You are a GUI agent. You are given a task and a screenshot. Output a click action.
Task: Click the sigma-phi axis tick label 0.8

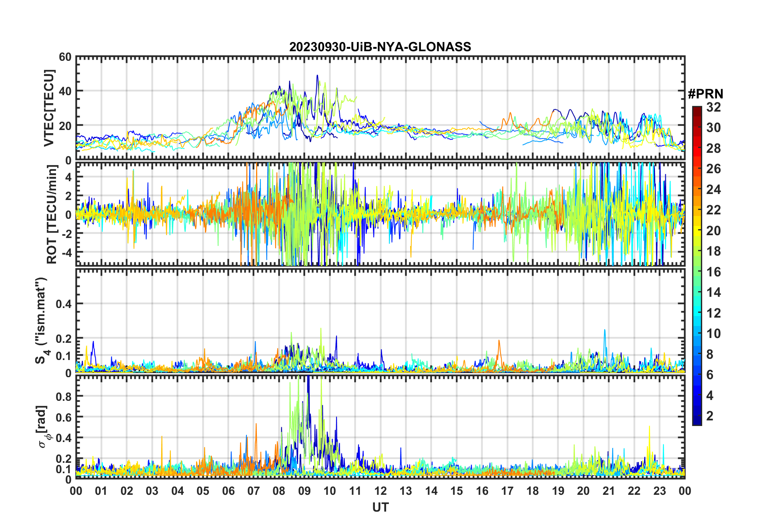(63, 396)
